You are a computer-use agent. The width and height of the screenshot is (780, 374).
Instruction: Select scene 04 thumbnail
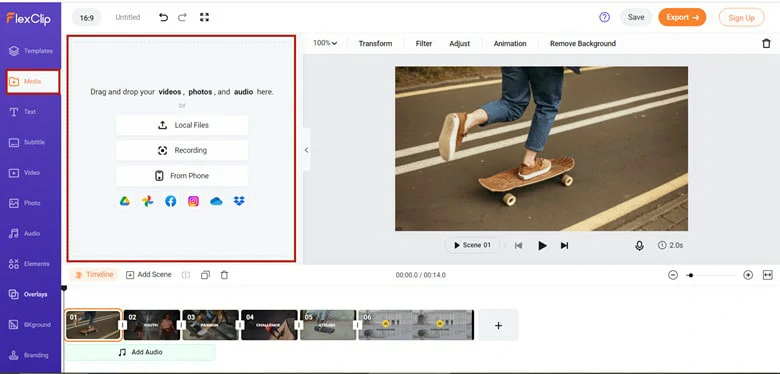click(x=269, y=325)
